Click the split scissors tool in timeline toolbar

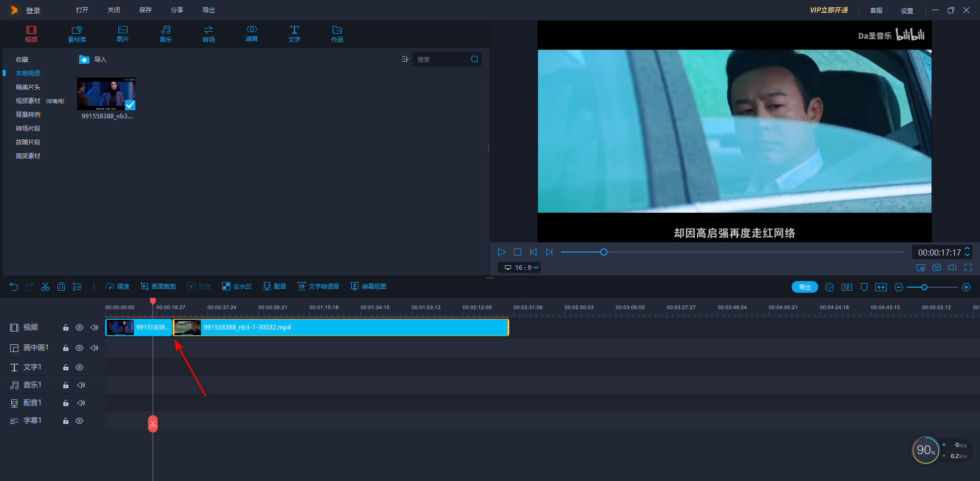click(x=45, y=287)
